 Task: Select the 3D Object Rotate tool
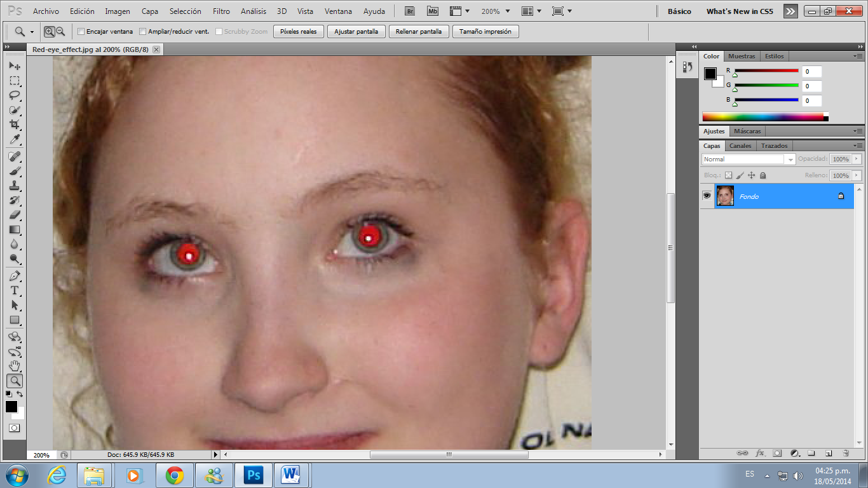coord(15,337)
